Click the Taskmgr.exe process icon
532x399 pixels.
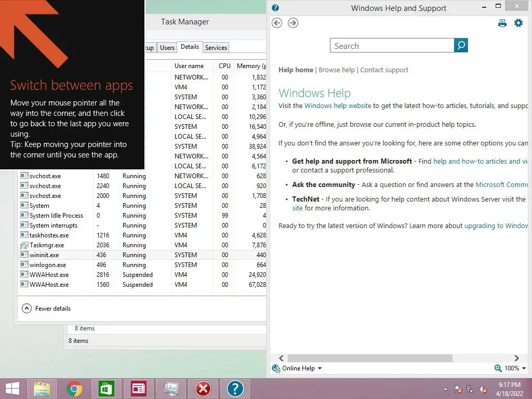click(24, 245)
